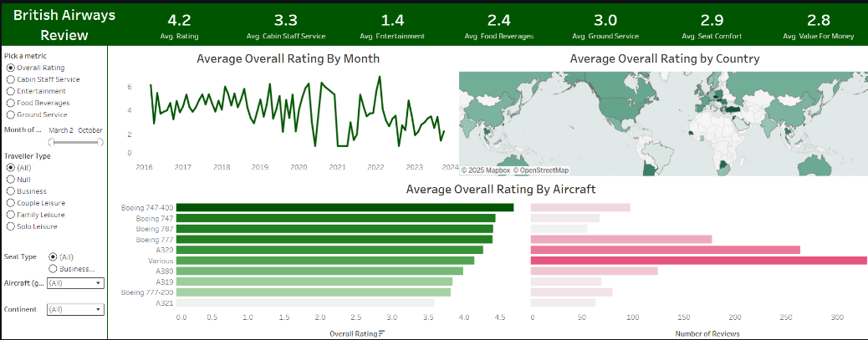Click the Various aircraft row label
Image resolution: width=868 pixels, height=340 pixels.
(x=161, y=261)
